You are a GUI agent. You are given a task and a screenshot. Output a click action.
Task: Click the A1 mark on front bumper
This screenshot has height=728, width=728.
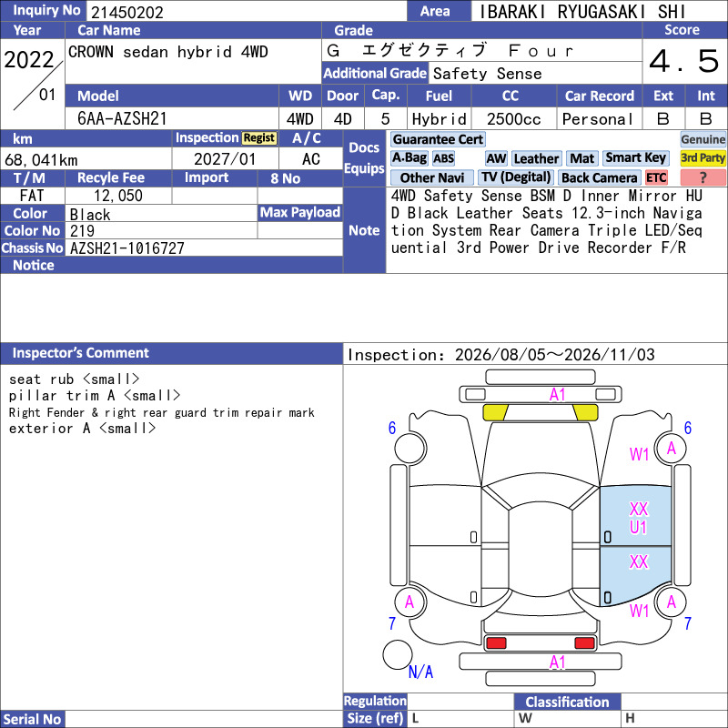point(557,395)
